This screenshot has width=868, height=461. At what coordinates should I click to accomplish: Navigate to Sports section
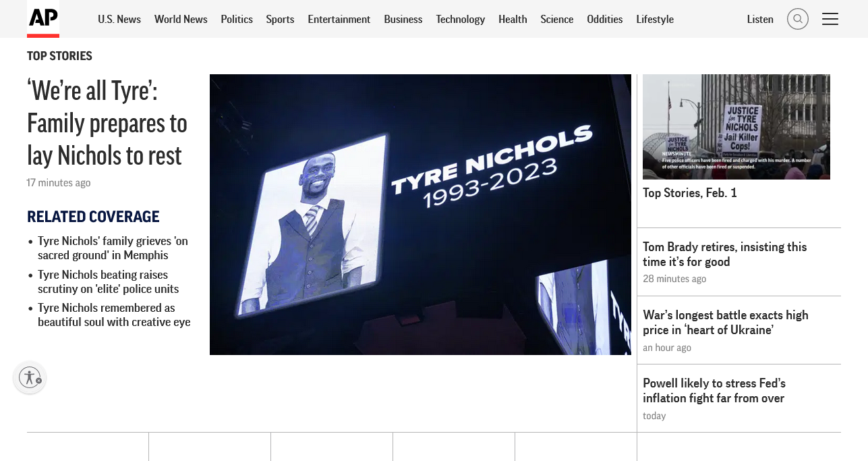point(280,19)
